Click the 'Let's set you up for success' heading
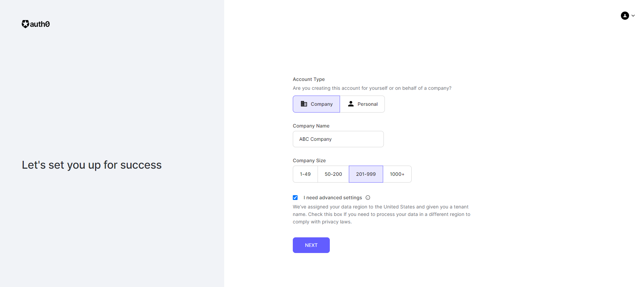 tap(92, 165)
